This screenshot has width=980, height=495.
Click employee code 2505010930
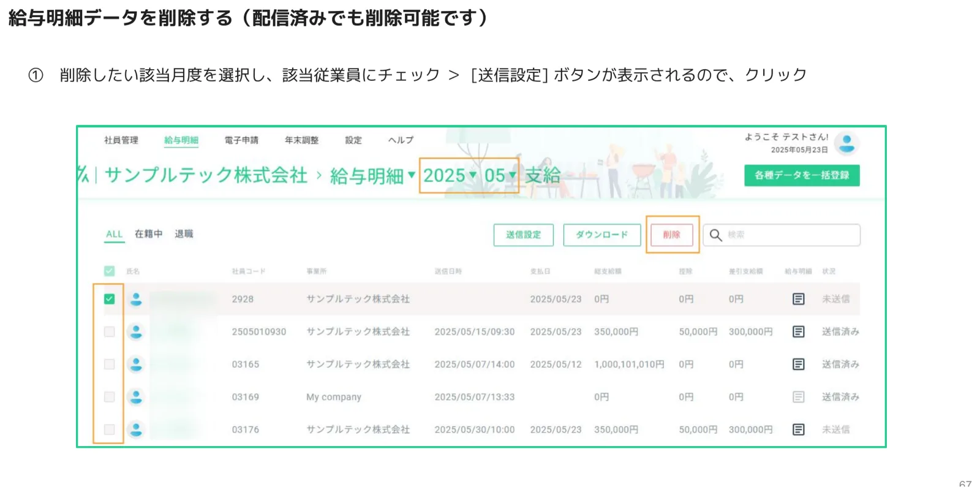(259, 331)
